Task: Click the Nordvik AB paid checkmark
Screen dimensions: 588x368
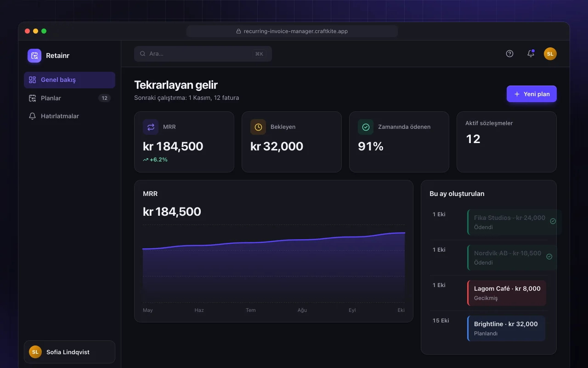Action: coord(549,257)
